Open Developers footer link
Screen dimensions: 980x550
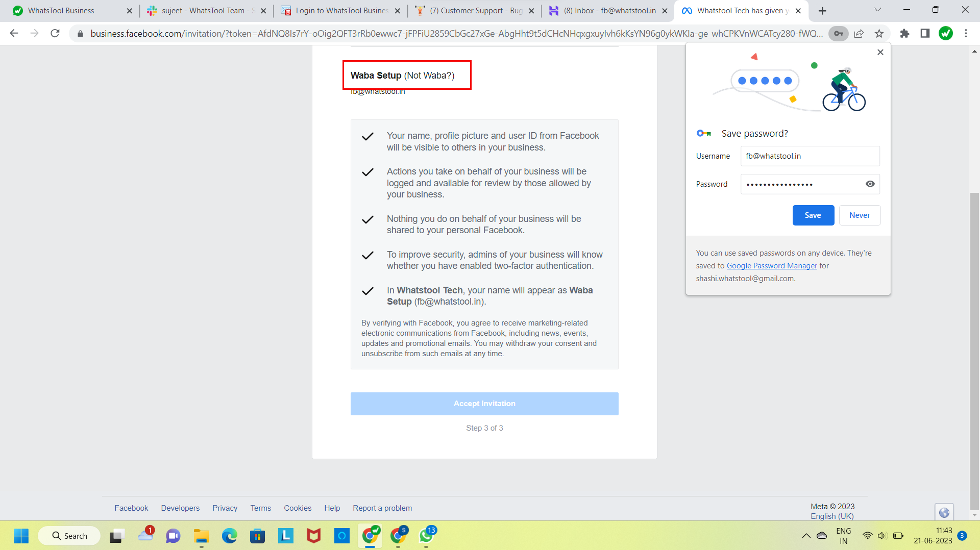click(180, 508)
